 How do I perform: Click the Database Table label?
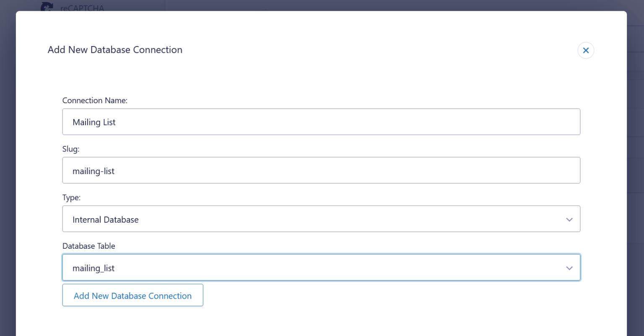pos(89,246)
